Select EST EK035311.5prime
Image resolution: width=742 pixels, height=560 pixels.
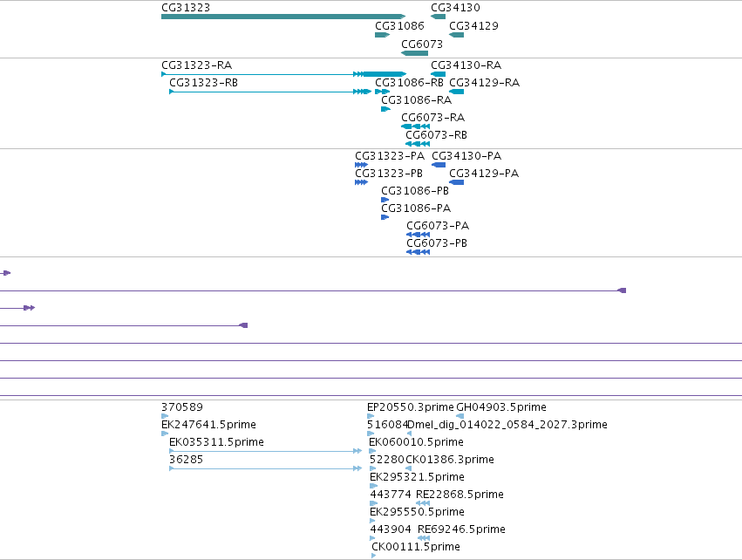[x=217, y=442]
